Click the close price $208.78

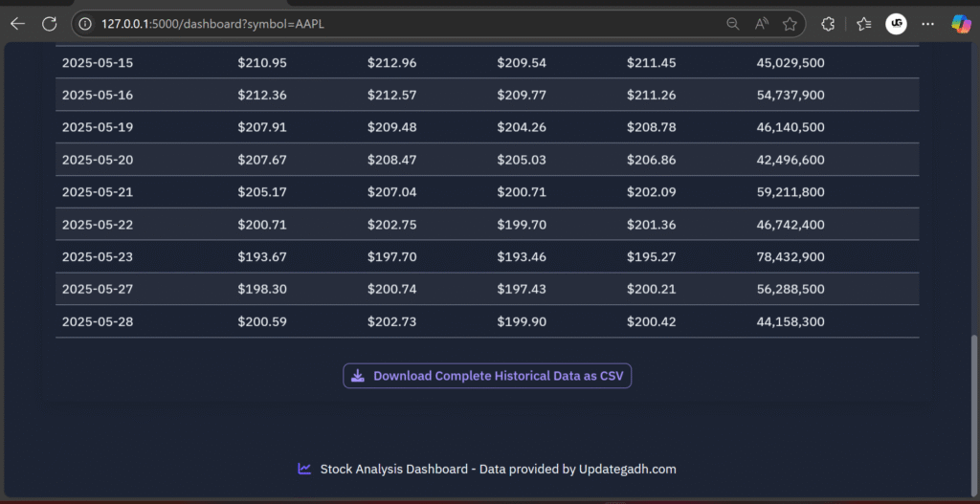[x=651, y=127]
